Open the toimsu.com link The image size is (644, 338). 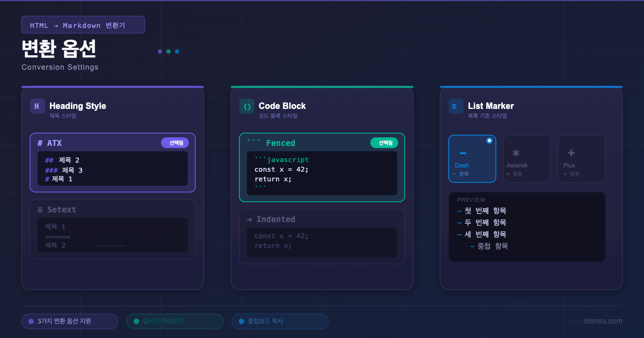click(x=603, y=321)
